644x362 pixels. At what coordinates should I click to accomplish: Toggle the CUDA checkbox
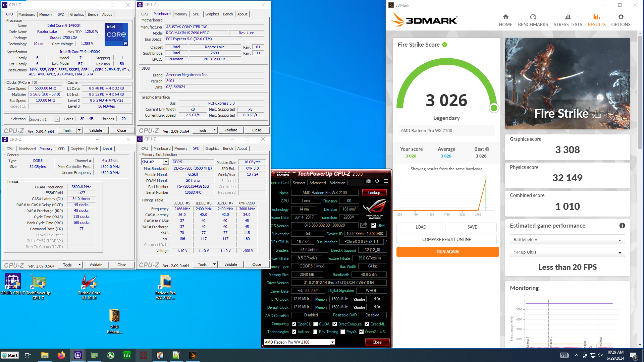pyautogui.click(x=315, y=324)
